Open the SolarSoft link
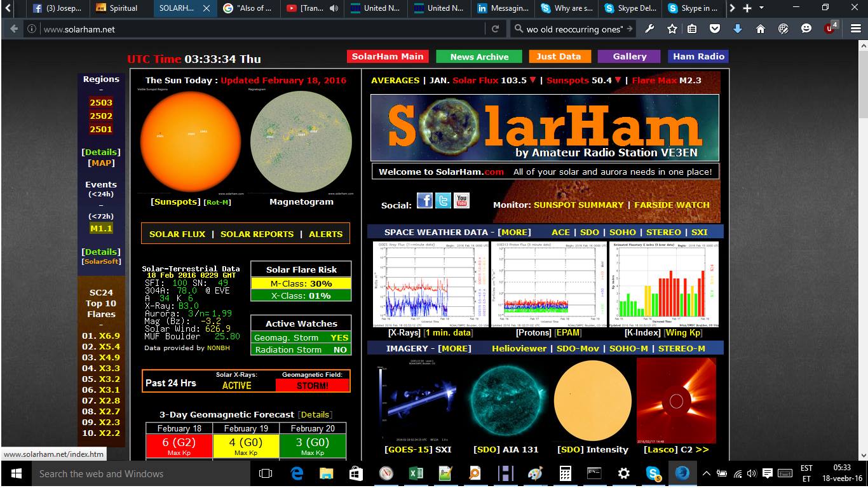The image size is (868, 488). click(101, 262)
